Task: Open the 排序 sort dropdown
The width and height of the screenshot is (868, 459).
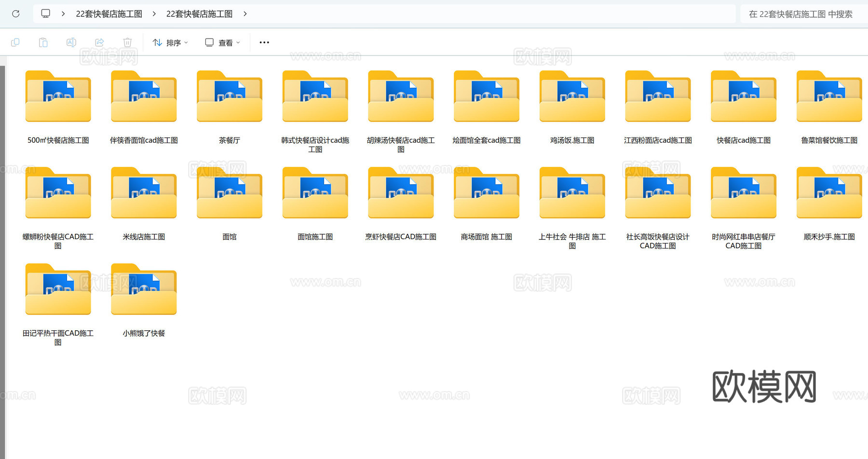Action: pyautogui.click(x=170, y=42)
